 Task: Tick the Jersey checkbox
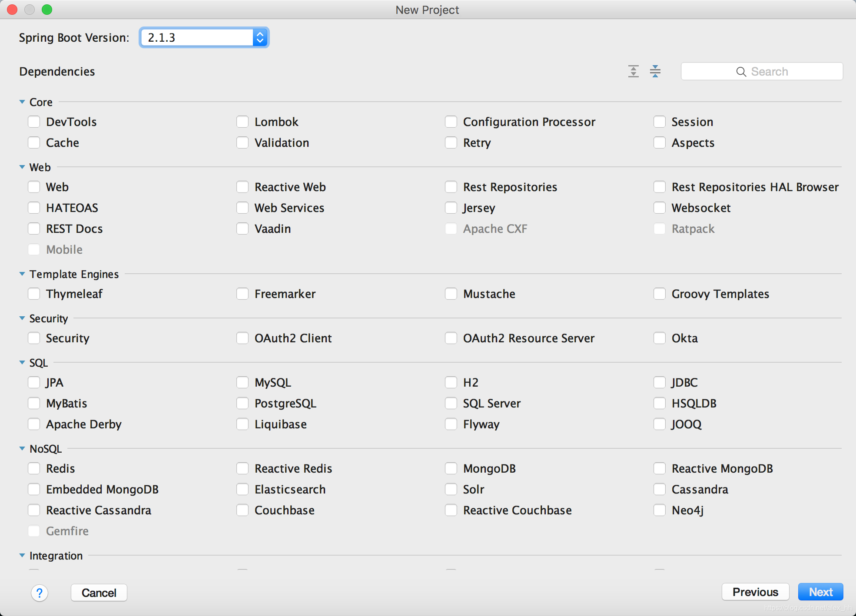pos(451,208)
